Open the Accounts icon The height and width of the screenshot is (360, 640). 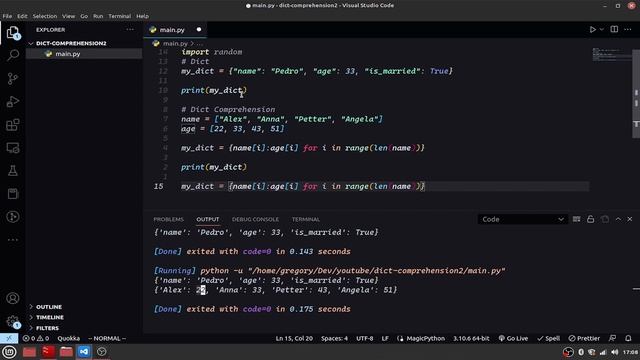[13, 298]
